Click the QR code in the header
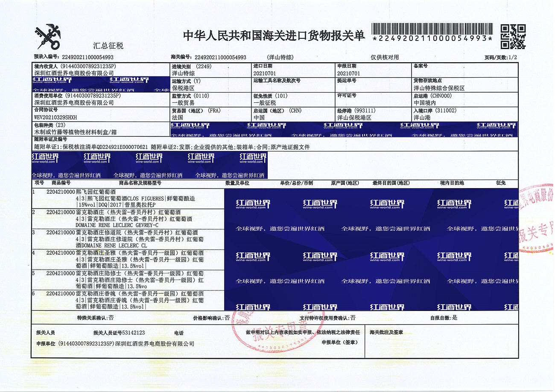Image resolution: width=555 pixels, height=392 pixels. click(513, 37)
